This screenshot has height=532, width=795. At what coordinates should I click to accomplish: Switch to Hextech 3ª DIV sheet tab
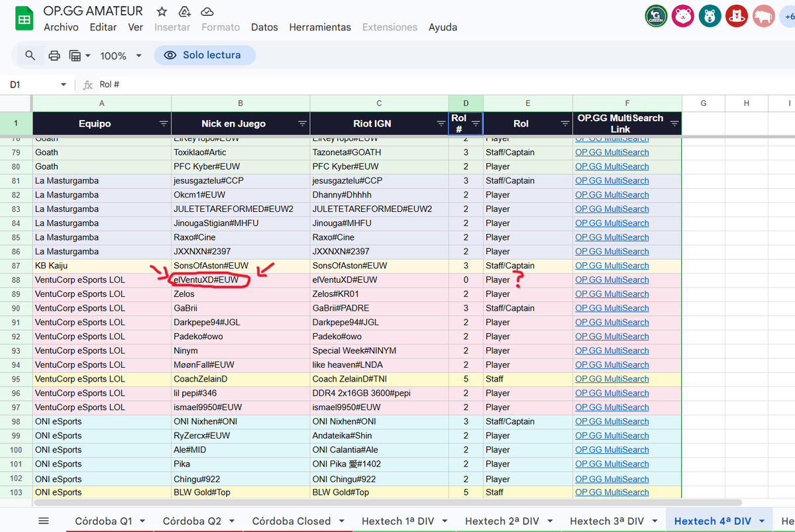607,521
